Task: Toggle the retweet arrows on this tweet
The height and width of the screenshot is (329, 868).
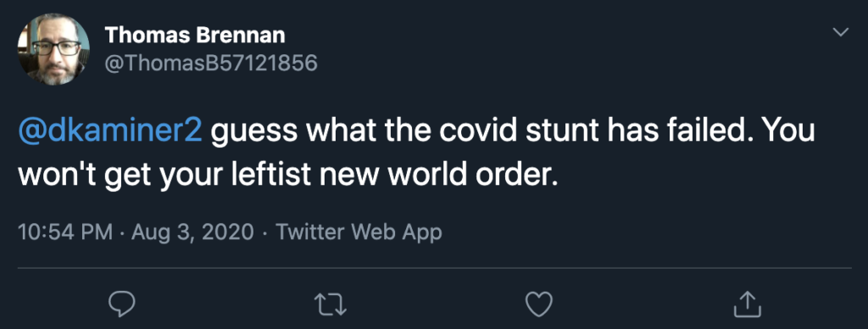Action: pos(330,304)
